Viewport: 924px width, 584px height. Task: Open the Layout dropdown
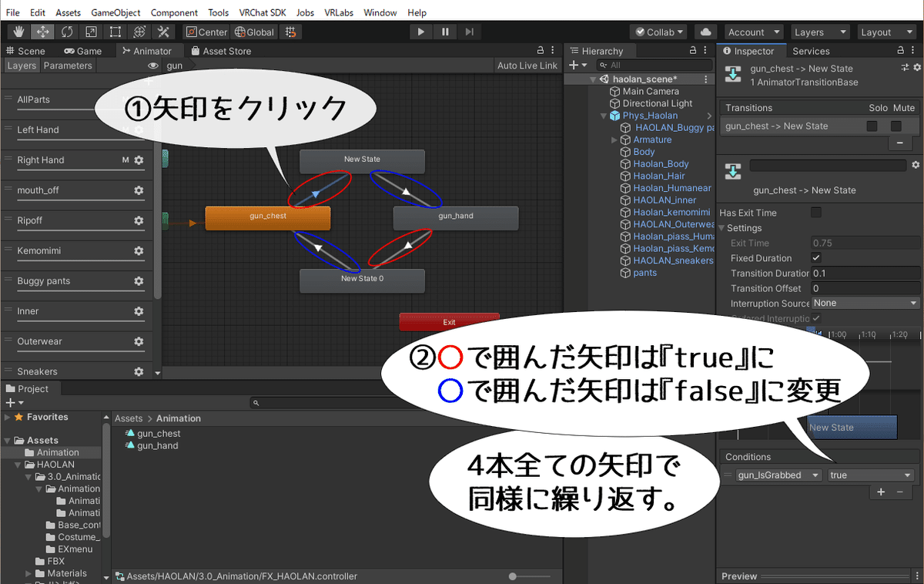(885, 32)
